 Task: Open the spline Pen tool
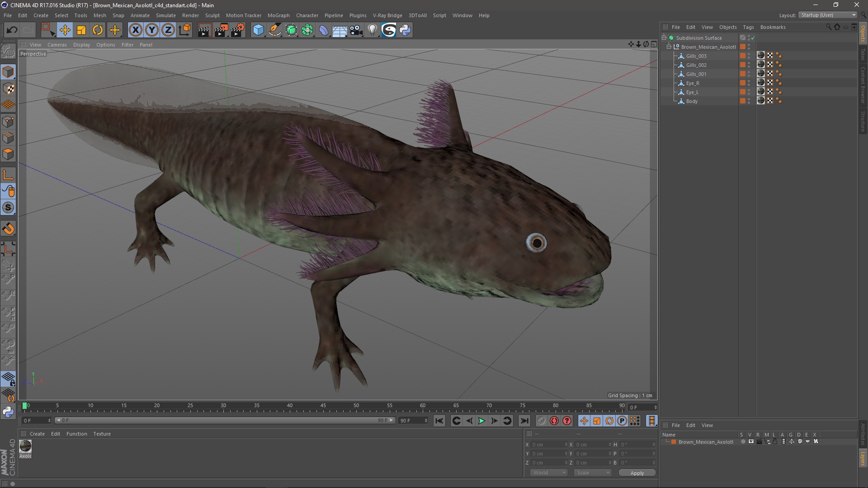[274, 30]
